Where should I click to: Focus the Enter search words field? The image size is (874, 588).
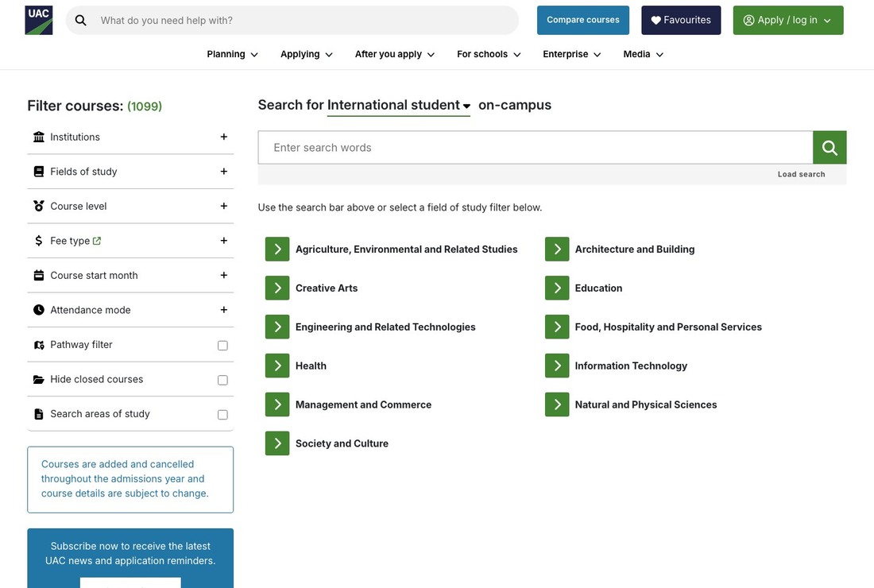coord(536,148)
